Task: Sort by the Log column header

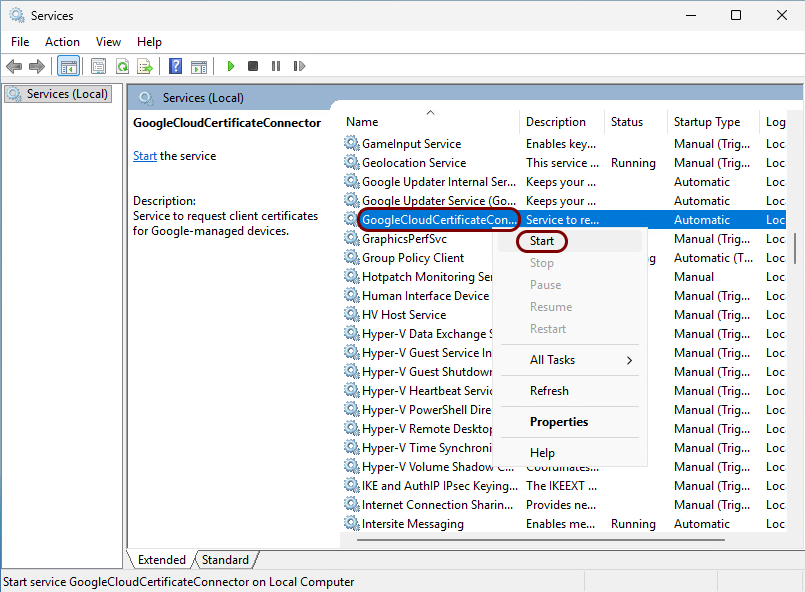Action: click(x=773, y=122)
